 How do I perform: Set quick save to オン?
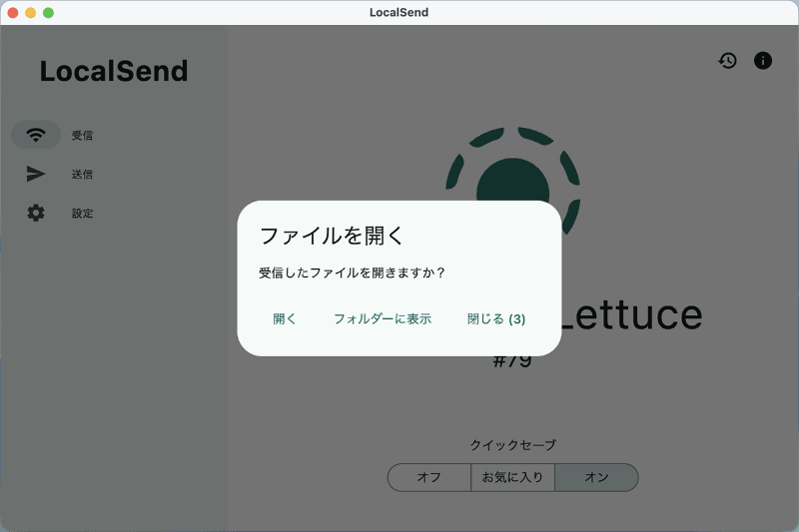click(x=596, y=477)
